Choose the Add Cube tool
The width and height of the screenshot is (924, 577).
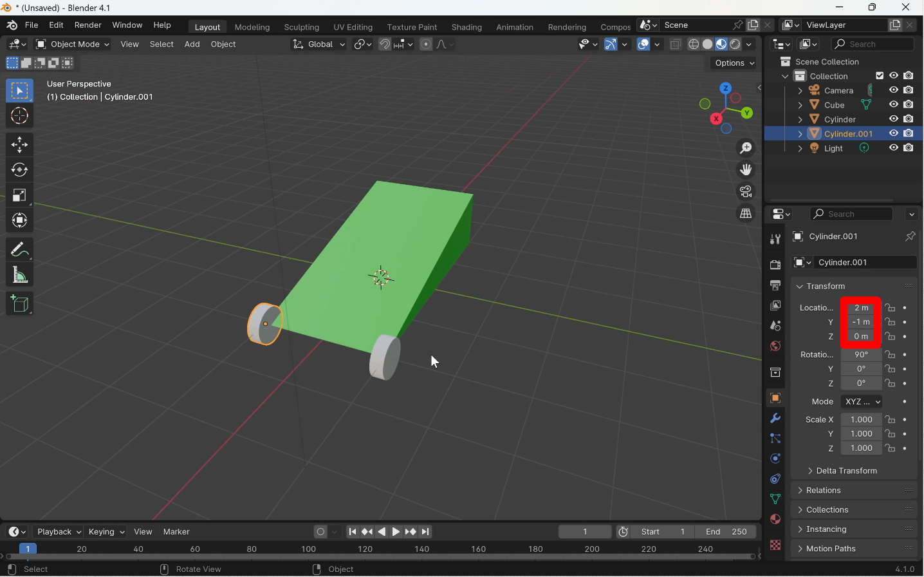19,304
